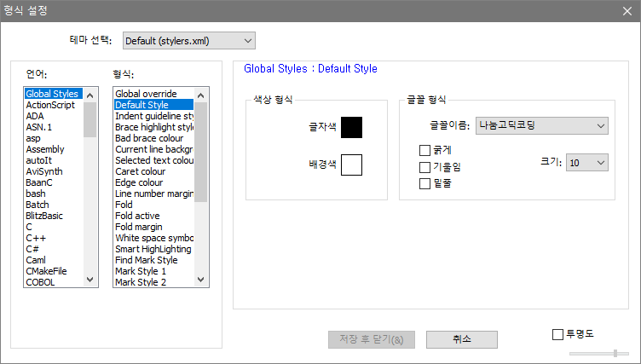Click language list scroll down arrow
Viewport: 641px width, 364px height.
[90, 280]
